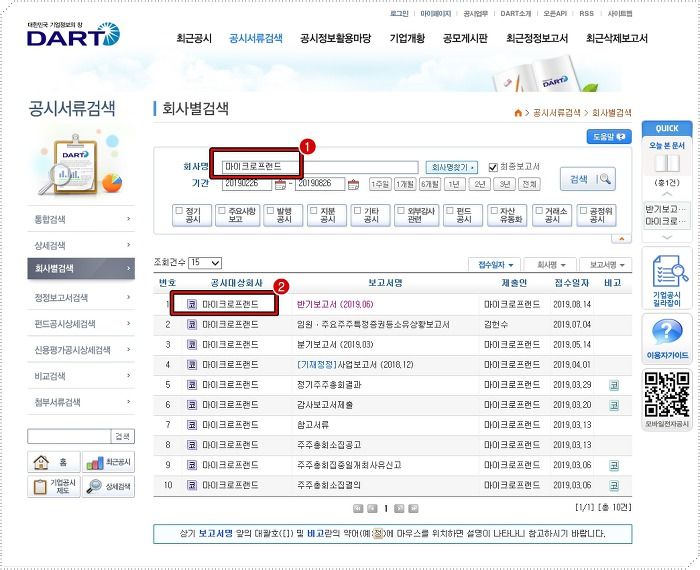
Task: Click 코 market icon in 정기주주총회결과 row
Action: click(x=192, y=385)
